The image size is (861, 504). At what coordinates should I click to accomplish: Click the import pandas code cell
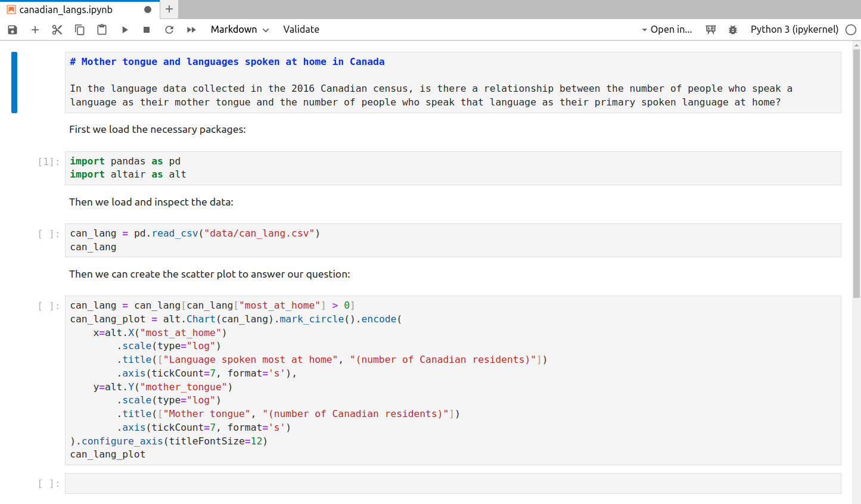(x=453, y=168)
